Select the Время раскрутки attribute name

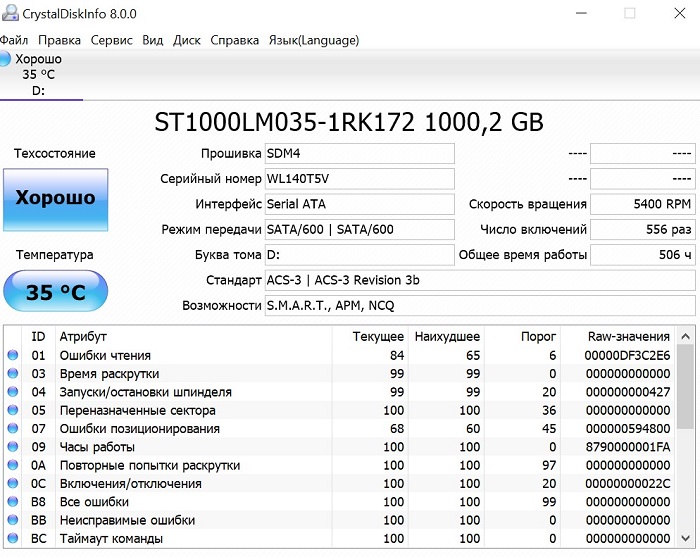pos(109,374)
